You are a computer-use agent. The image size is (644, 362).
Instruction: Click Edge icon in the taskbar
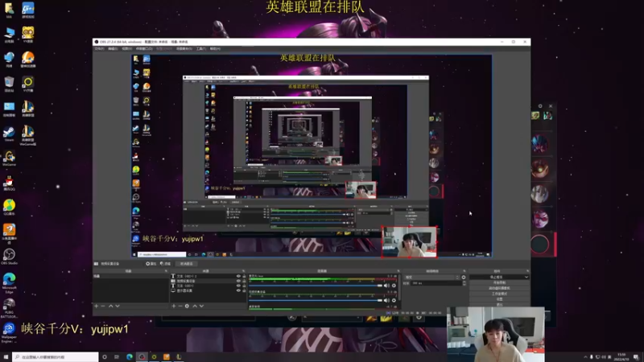[130, 357]
